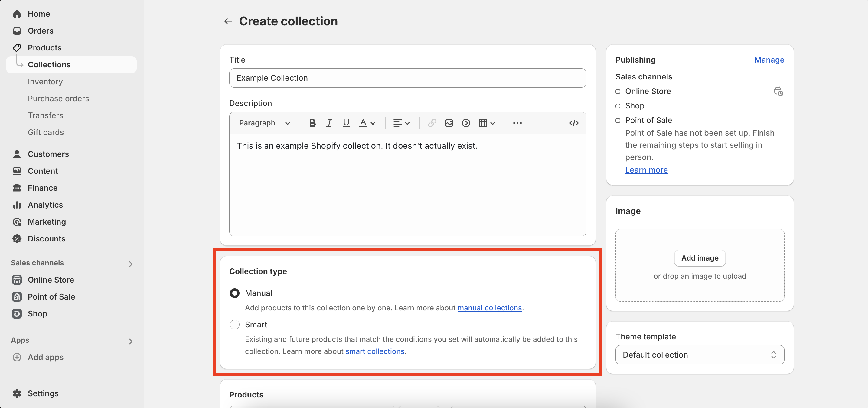Click the Shop app icon
Screen dimensions: 868x408
[x=17, y=314]
